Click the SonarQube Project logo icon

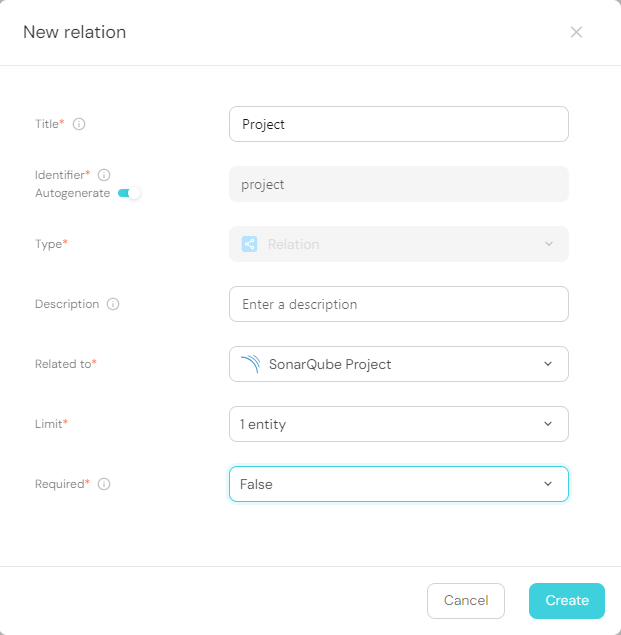click(x=251, y=364)
